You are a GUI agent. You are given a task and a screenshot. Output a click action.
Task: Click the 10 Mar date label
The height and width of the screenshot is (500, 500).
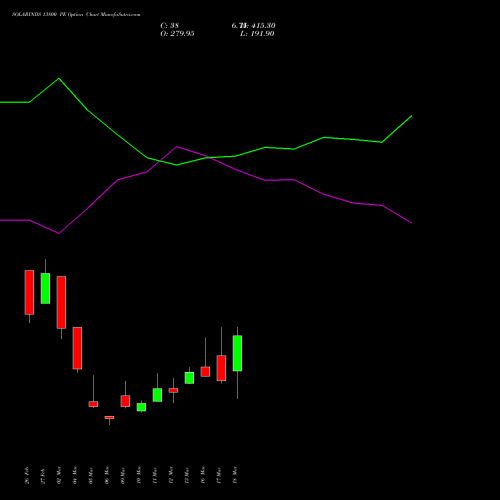coord(139,475)
